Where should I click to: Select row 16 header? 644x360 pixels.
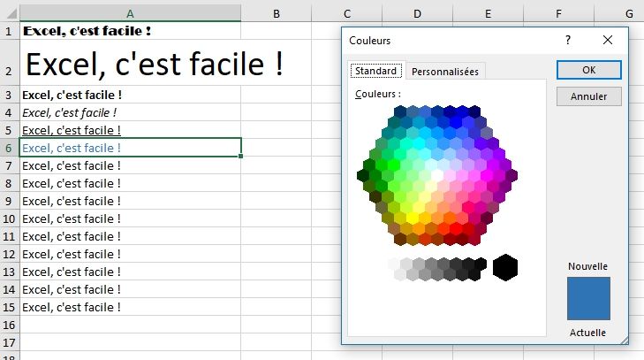[9, 325]
